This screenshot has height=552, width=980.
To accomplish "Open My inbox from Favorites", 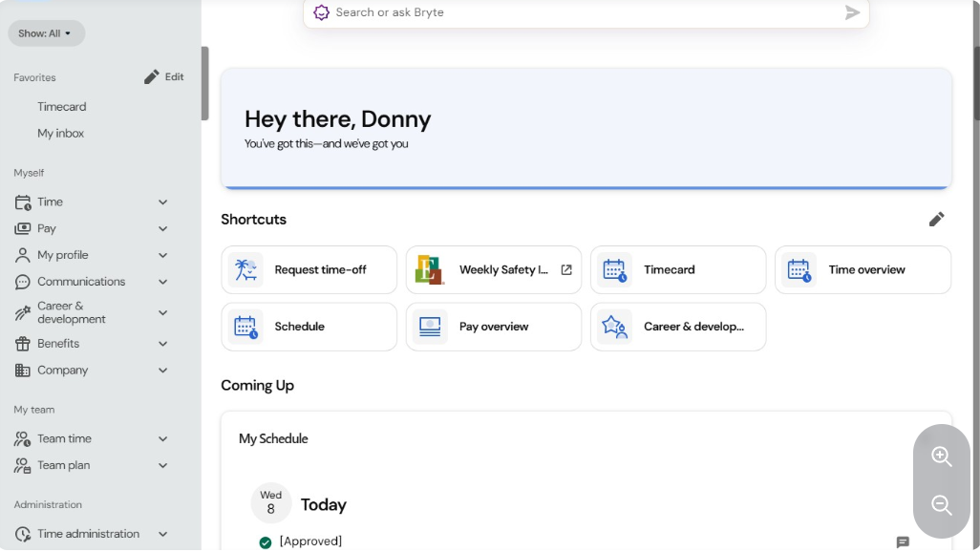I will [60, 133].
